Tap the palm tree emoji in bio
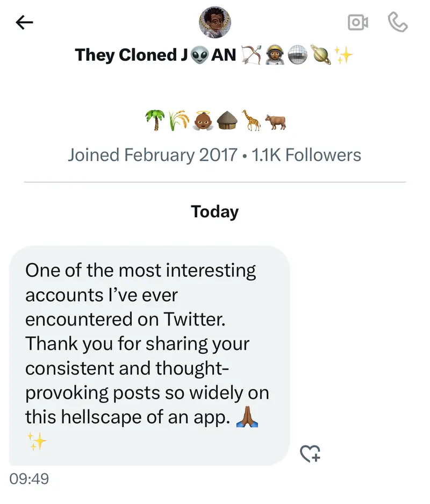The height and width of the screenshot is (504, 430). [154, 122]
